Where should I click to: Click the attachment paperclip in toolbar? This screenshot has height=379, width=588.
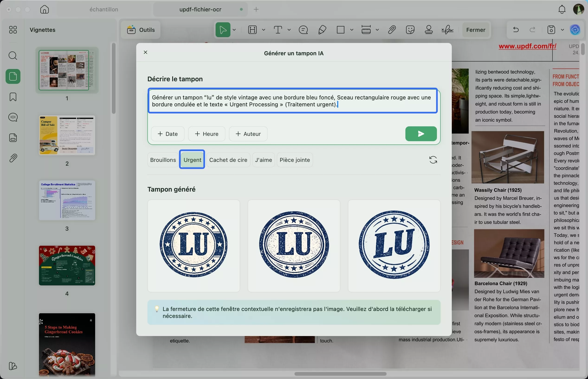[x=392, y=30]
